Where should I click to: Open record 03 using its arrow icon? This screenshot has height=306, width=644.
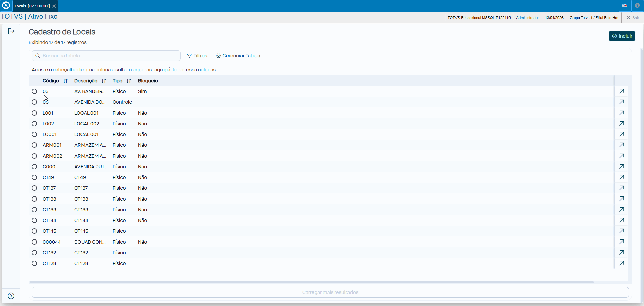pyautogui.click(x=622, y=91)
